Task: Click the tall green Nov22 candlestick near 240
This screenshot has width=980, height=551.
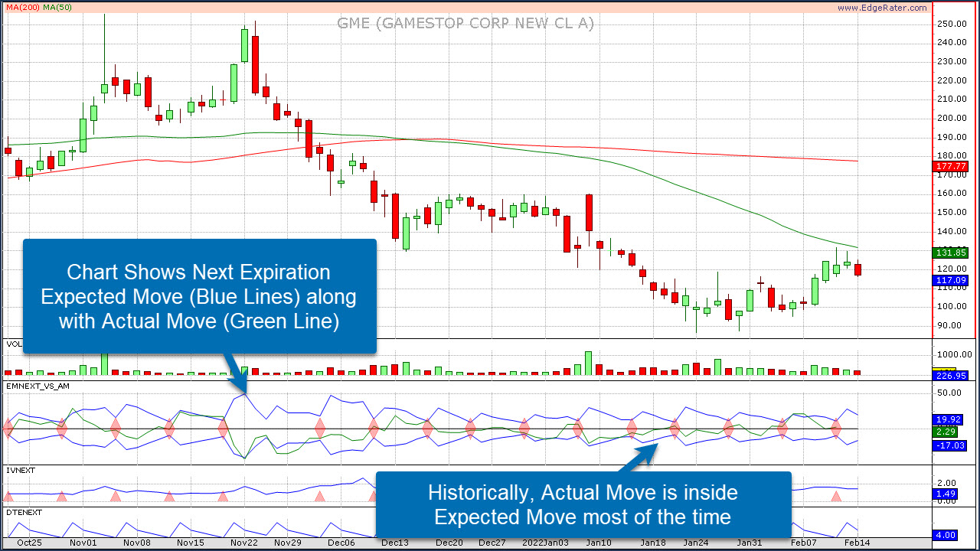Action: click(x=244, y=45)
